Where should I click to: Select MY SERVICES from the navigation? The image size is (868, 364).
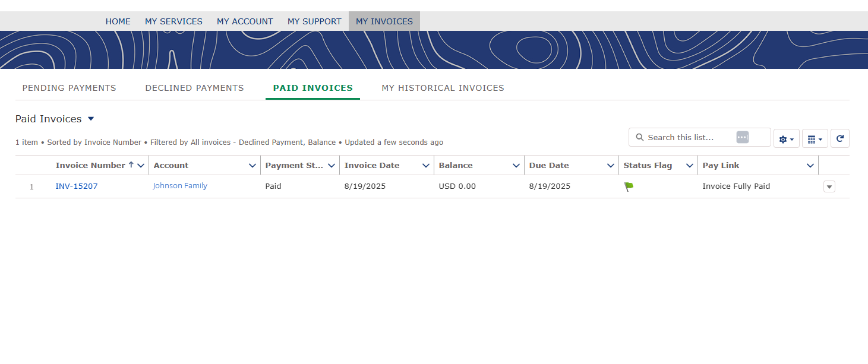coord(173,21)
